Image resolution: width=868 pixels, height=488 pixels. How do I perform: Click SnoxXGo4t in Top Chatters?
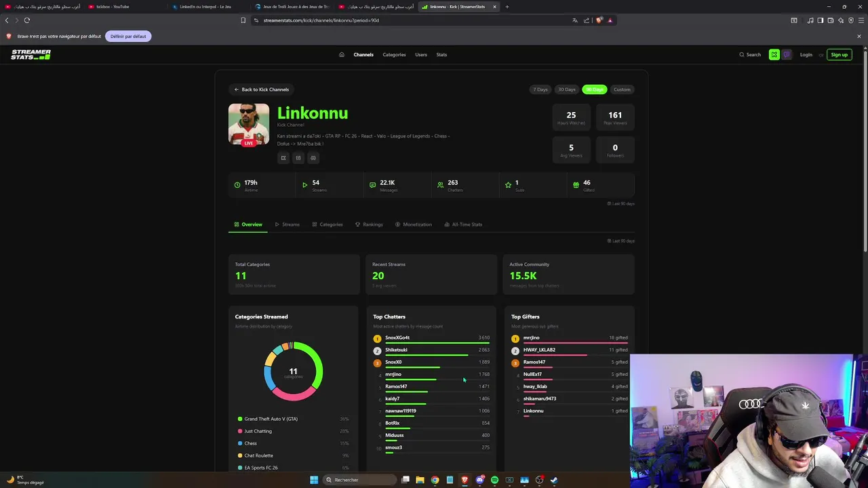pos(397,338)
